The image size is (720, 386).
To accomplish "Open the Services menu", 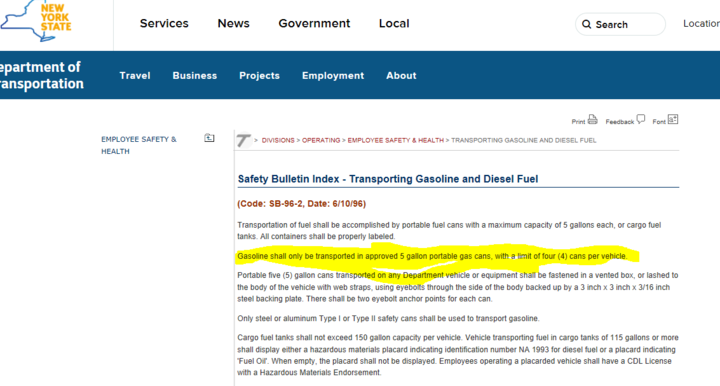I will click(x=164, y=23).
